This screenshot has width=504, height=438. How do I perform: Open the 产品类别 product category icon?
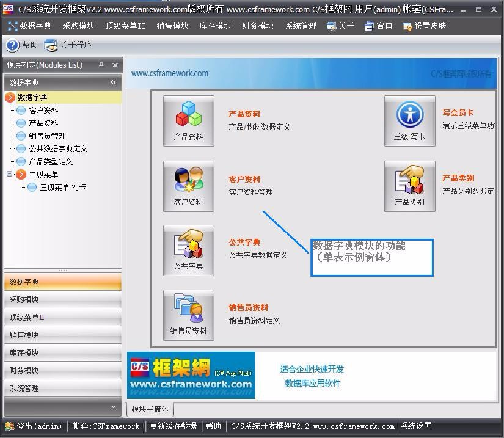tap(409, 186)
